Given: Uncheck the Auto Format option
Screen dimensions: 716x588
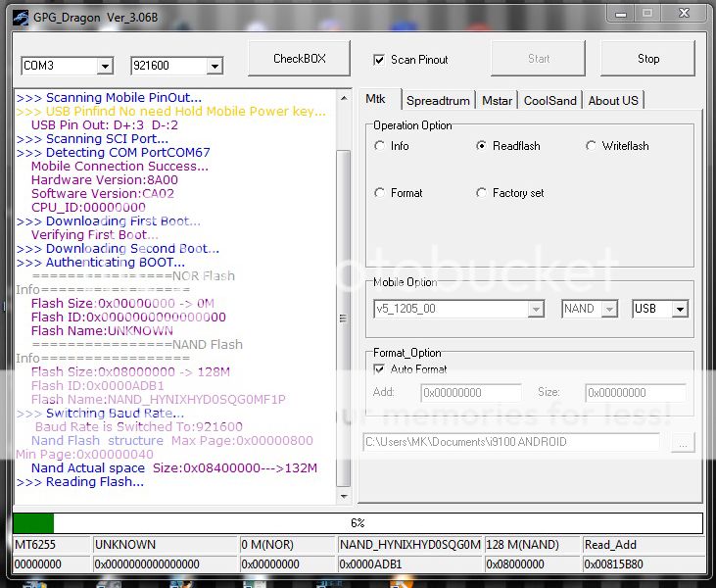Looking at the screenshot, I should coord(380,369).
